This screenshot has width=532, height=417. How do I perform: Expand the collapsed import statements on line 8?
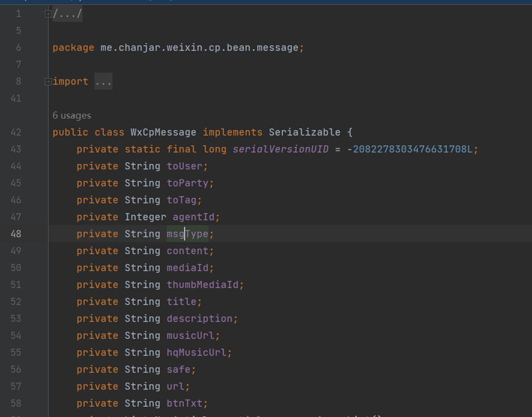[x=48, y=82]
